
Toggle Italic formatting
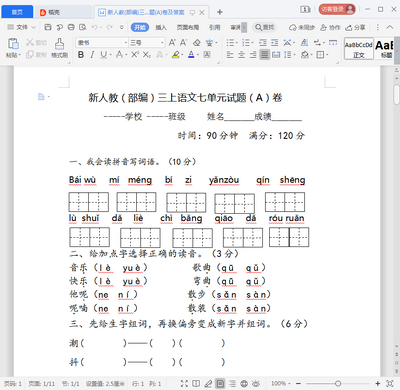tap(92, 54)
